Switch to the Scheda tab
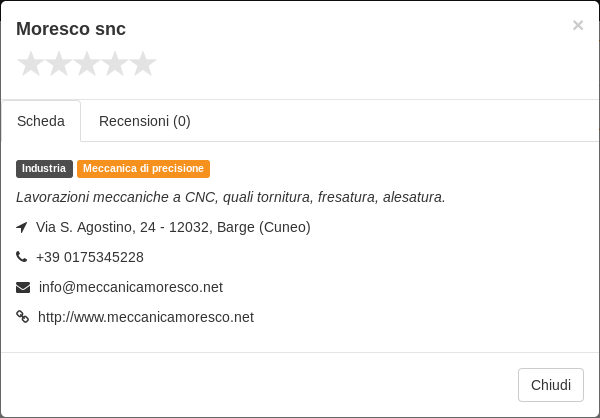Image resolution: width=600 pixels, height=418 pixels. point(41,121)
